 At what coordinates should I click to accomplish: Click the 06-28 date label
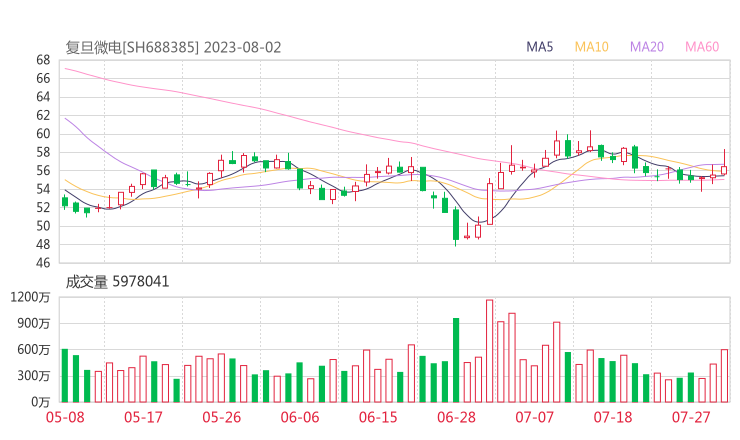(x=456, y=417)
